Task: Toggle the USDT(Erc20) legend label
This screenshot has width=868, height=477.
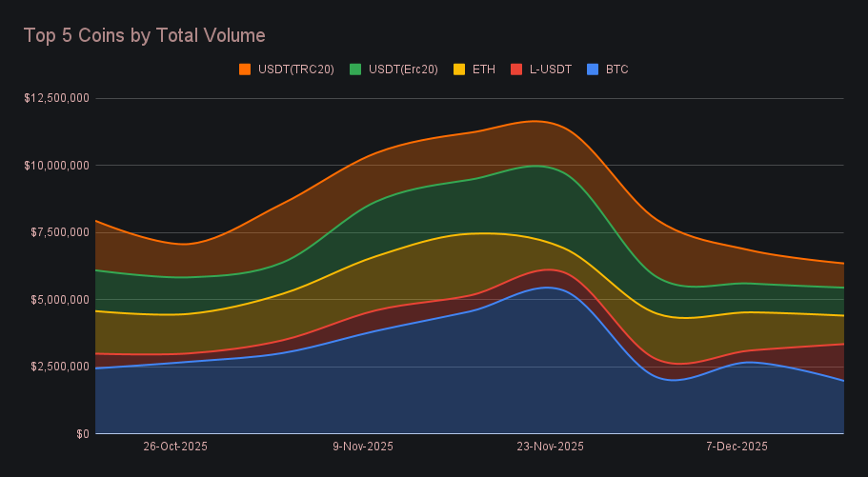Action: [x=403, y=70]
